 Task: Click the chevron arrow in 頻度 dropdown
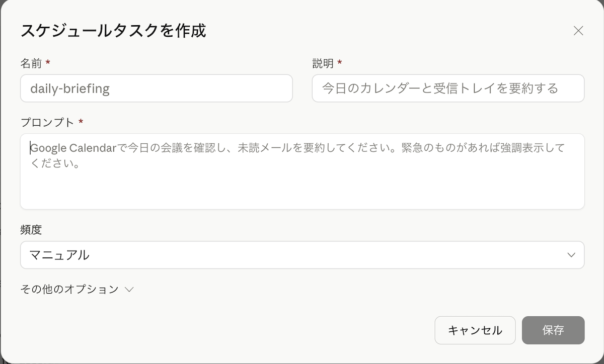tap(571, 255)
